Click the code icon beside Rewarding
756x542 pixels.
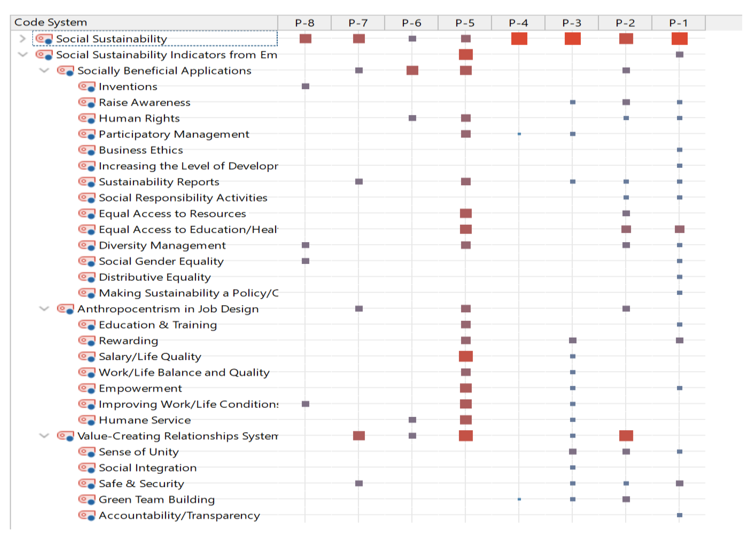pos(87,341)
